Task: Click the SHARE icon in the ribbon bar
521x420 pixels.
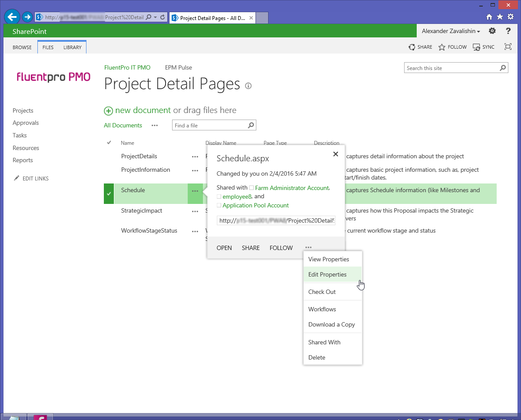Action: click(411, 47)
